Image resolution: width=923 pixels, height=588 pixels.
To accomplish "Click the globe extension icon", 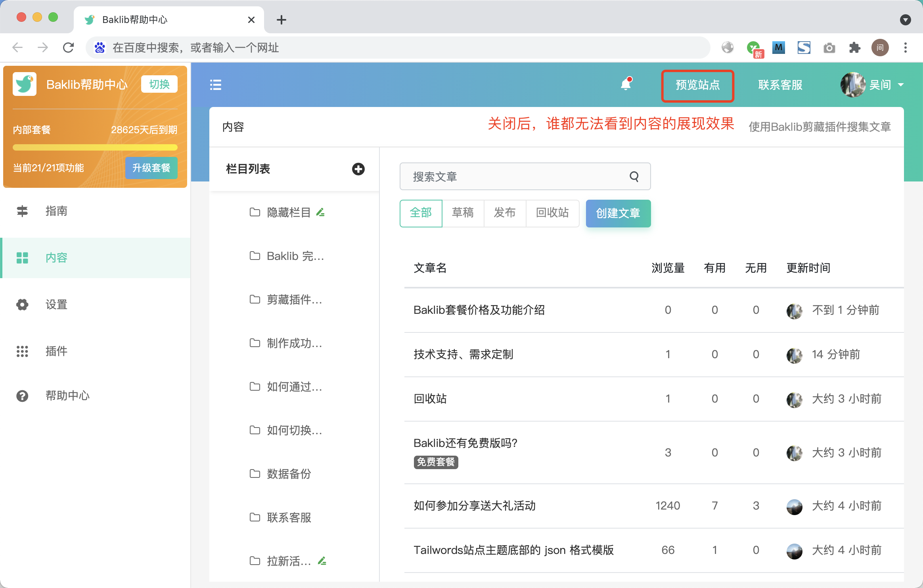I will click(x=728, y=48).
